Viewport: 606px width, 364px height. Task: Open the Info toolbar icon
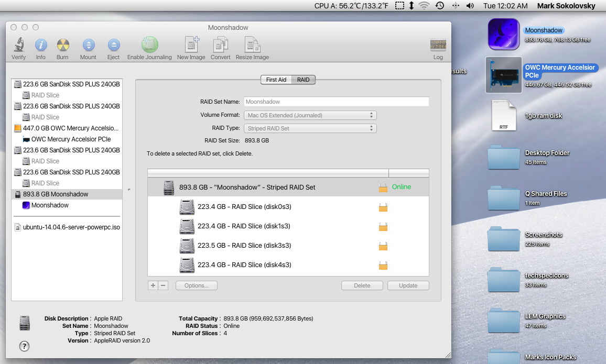pyautogui.click(x=40, y=45)
